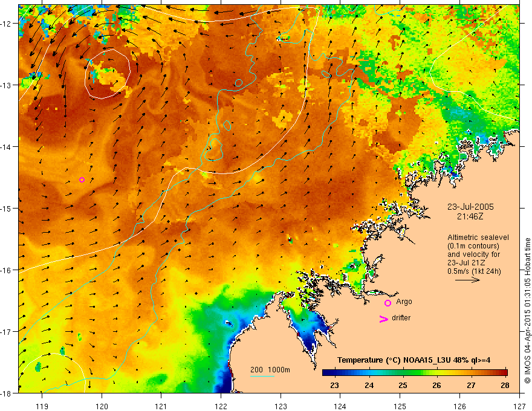Viewport: 532px width, 411px height.
Task: Click the magenta drifter arrow in the legend
Action: [x=384, y=319]
